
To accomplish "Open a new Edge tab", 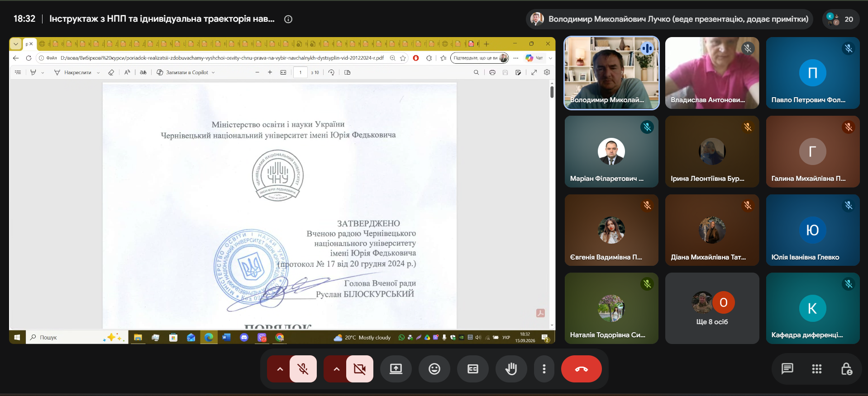I will click(486, 44).
